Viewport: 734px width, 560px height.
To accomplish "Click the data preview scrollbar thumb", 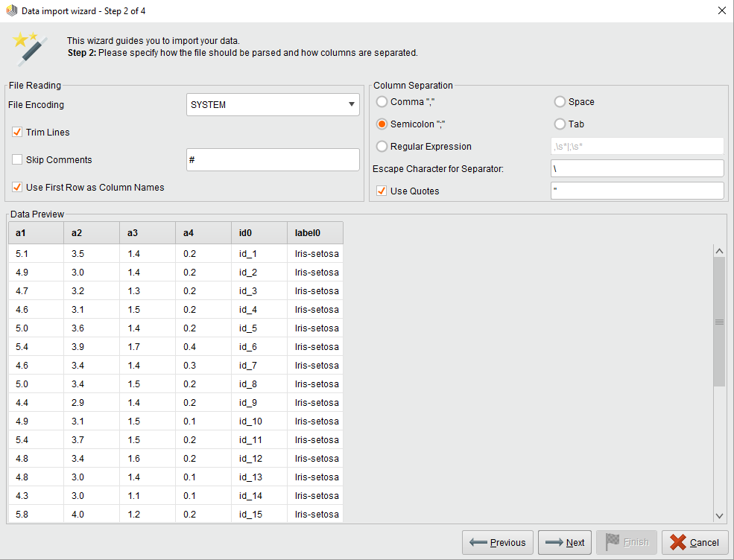I will click(x=719, y=322).
